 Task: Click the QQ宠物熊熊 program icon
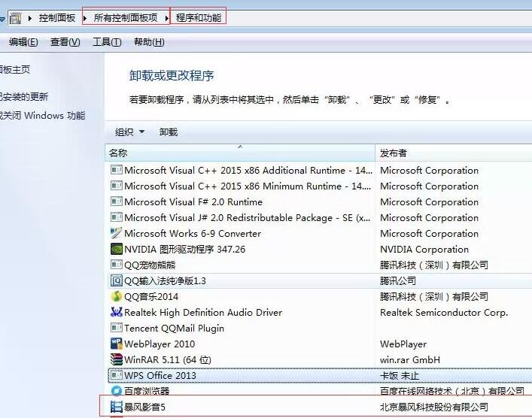[117, 265]
